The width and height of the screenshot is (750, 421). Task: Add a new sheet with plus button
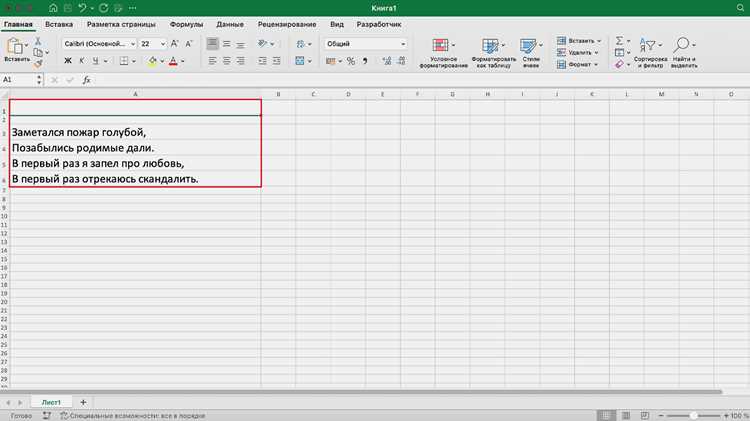click(83, 402)
